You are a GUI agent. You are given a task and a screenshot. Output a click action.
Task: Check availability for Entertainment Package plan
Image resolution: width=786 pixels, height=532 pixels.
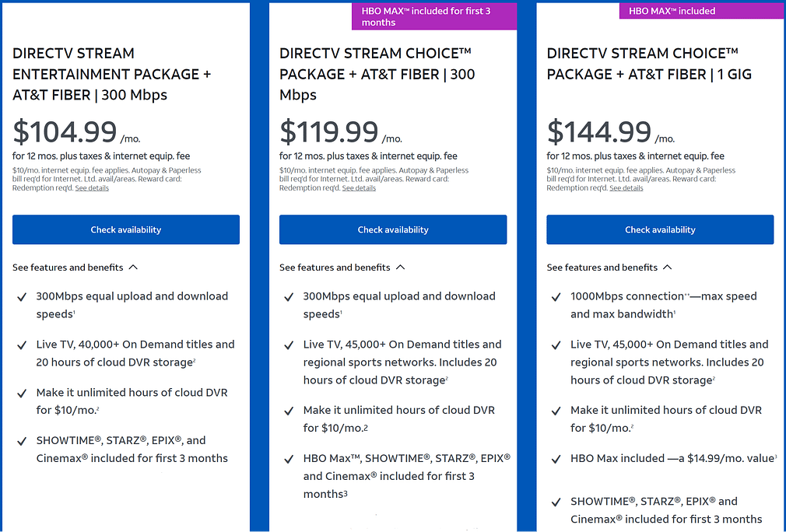tap(125, 229)
